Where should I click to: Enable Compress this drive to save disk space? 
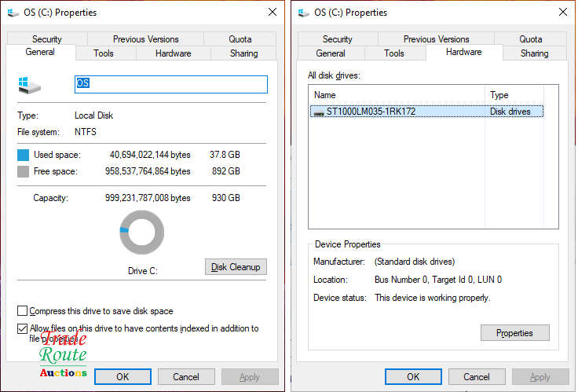(22, 311)
